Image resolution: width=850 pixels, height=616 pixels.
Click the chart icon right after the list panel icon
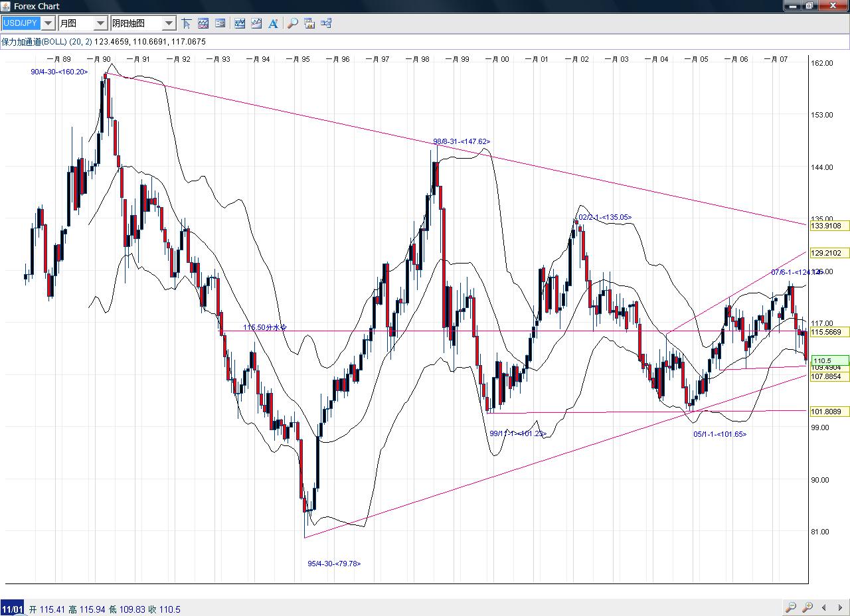[x=240, y=23]
